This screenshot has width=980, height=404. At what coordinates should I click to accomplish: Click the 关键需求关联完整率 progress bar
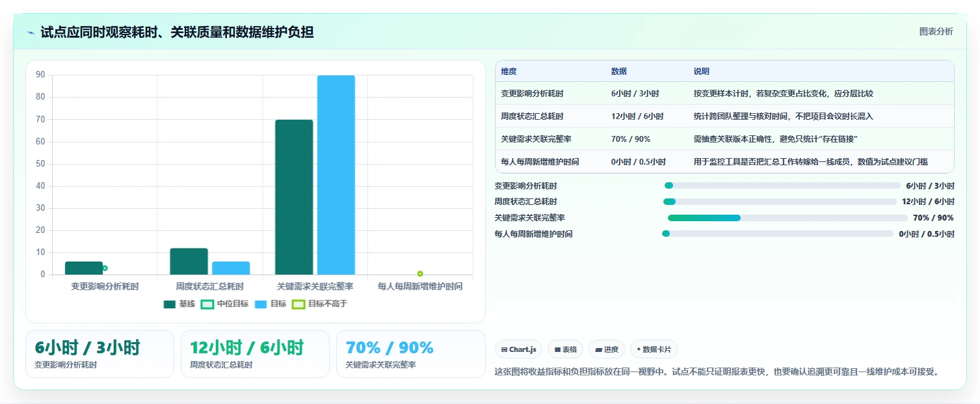pyautogui.click(x=788, y=218)
